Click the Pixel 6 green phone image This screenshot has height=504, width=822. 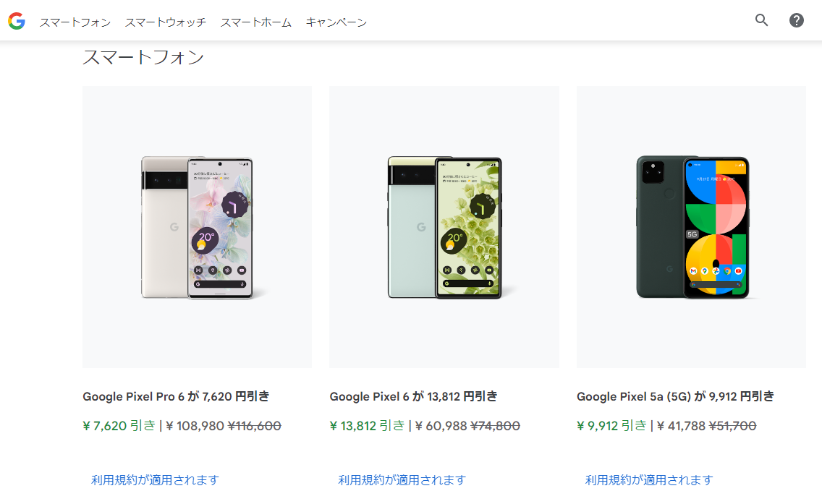(444, 227)
